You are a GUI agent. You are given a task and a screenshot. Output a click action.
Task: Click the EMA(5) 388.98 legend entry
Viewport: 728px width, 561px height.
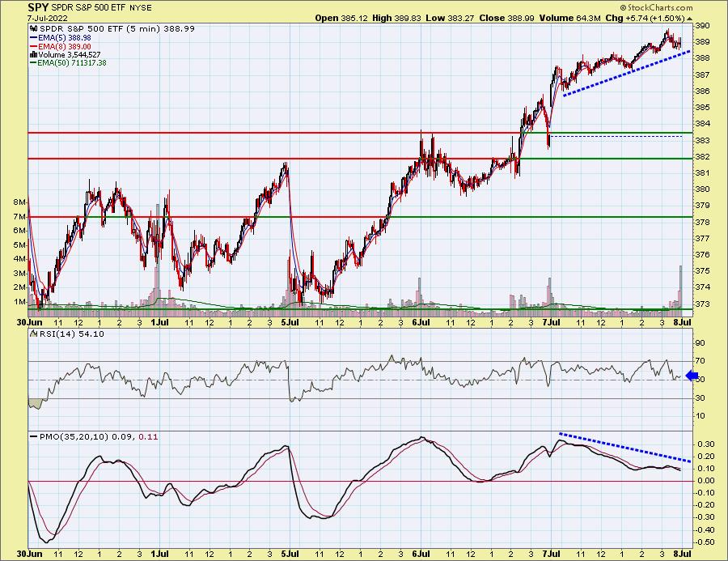(65, 38)
